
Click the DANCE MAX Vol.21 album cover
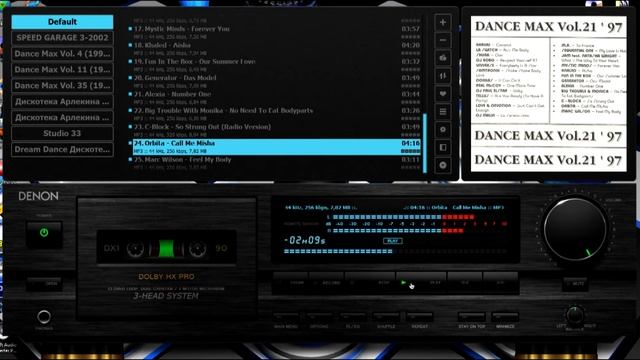[548, 93]
